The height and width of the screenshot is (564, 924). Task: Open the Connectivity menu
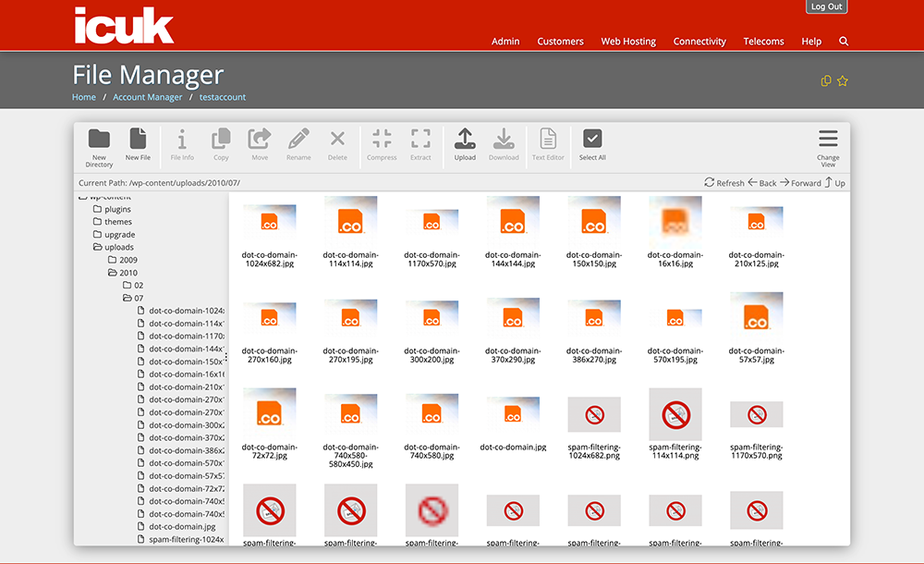[699, 42]
